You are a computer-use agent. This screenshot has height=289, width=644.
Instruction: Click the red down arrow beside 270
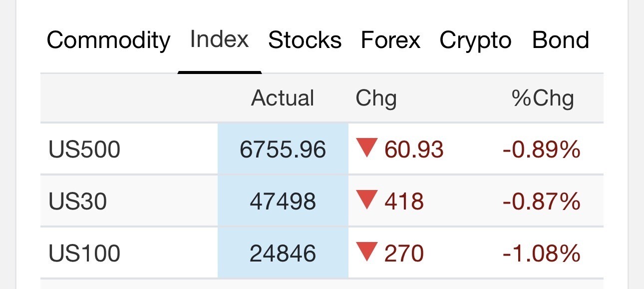(366, 252)
